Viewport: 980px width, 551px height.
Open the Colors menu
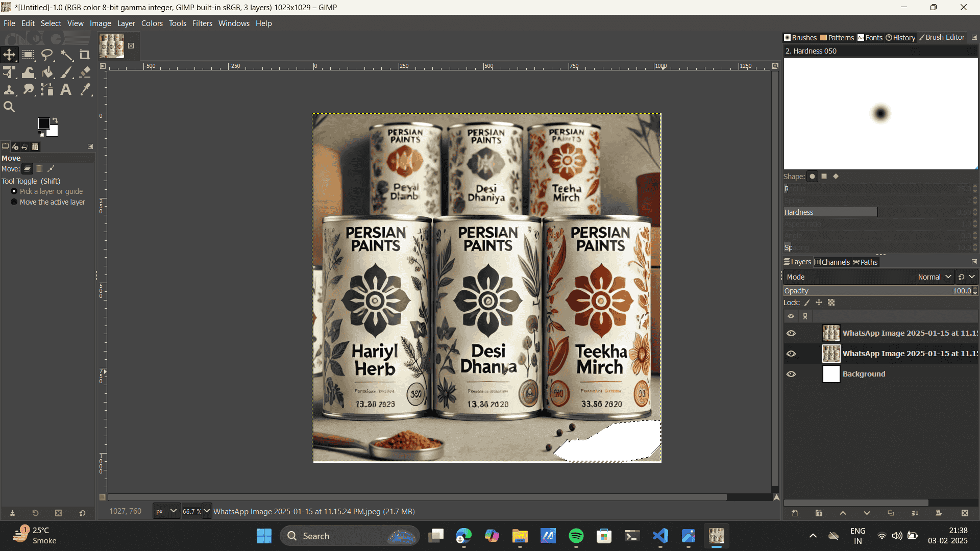click(x=152, y=23)
